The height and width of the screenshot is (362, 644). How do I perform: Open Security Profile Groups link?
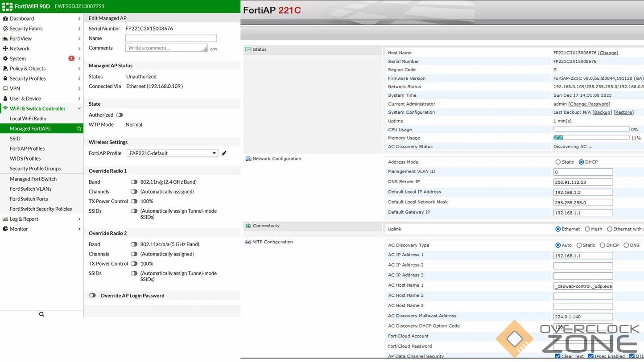(x=35, y=169)
